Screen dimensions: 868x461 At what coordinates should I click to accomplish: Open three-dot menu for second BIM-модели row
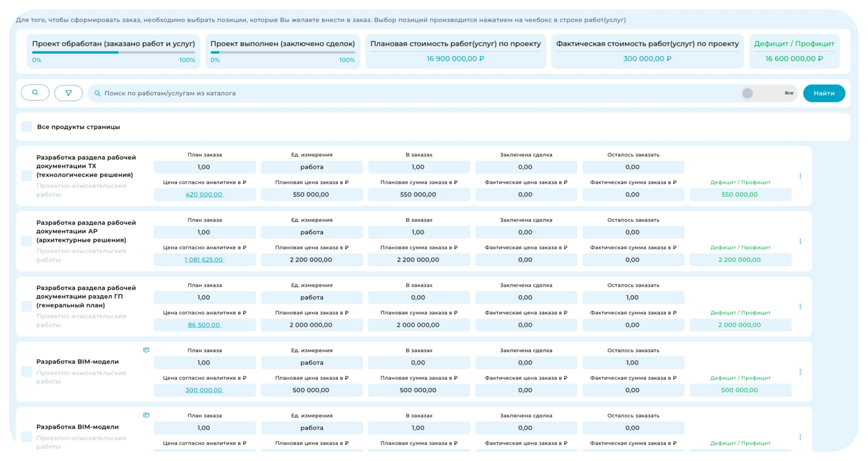click(800, 437)
